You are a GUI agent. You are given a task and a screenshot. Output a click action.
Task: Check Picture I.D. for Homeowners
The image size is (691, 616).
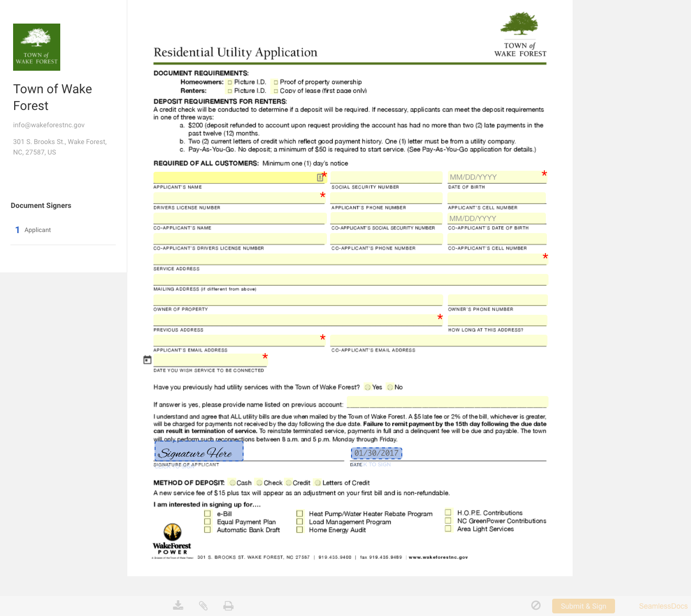point(229,82)
